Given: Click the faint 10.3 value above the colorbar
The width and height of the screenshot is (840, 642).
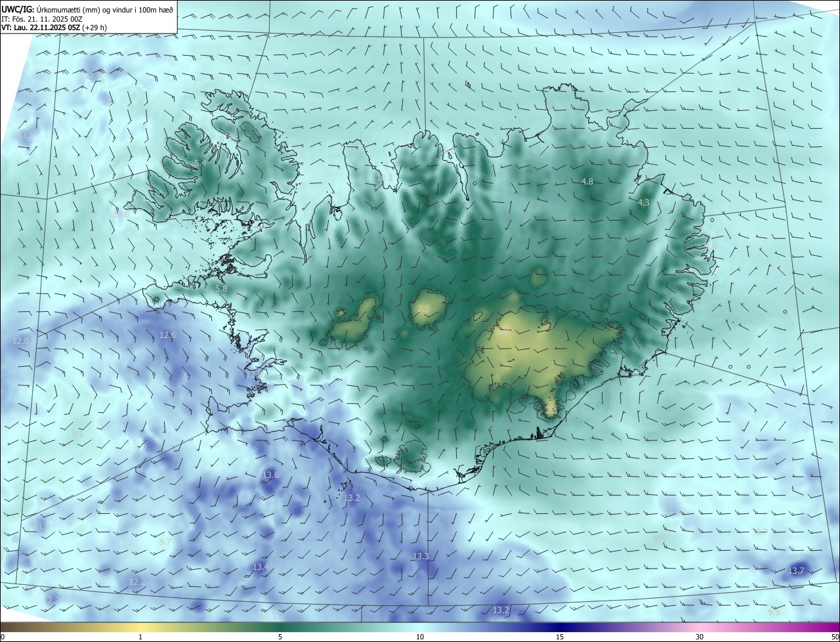Looking at the screenshot, I should pos(268,616).
